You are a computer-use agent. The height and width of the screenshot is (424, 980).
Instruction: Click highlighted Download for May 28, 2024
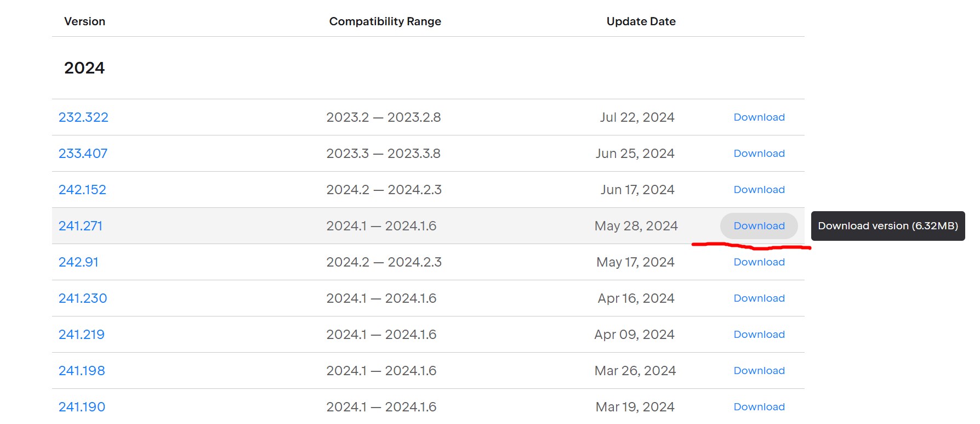[x=759, y=226]
